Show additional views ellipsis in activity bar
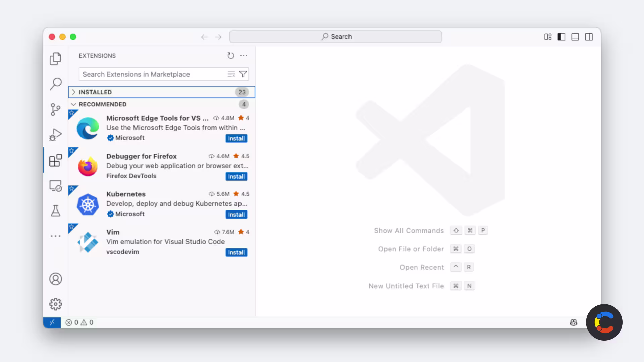 click(x=56, y=236)
